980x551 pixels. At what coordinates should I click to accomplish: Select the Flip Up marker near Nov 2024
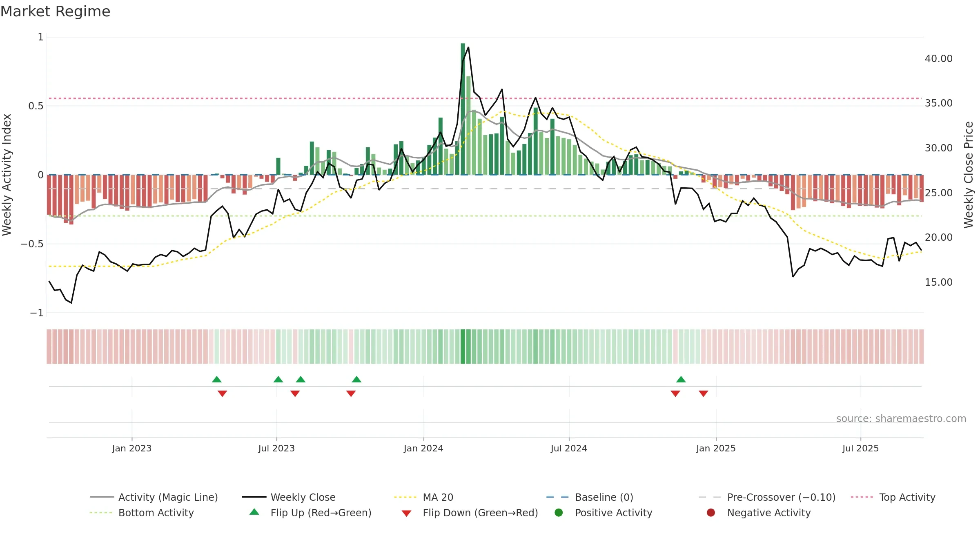[x=681, y=380]
